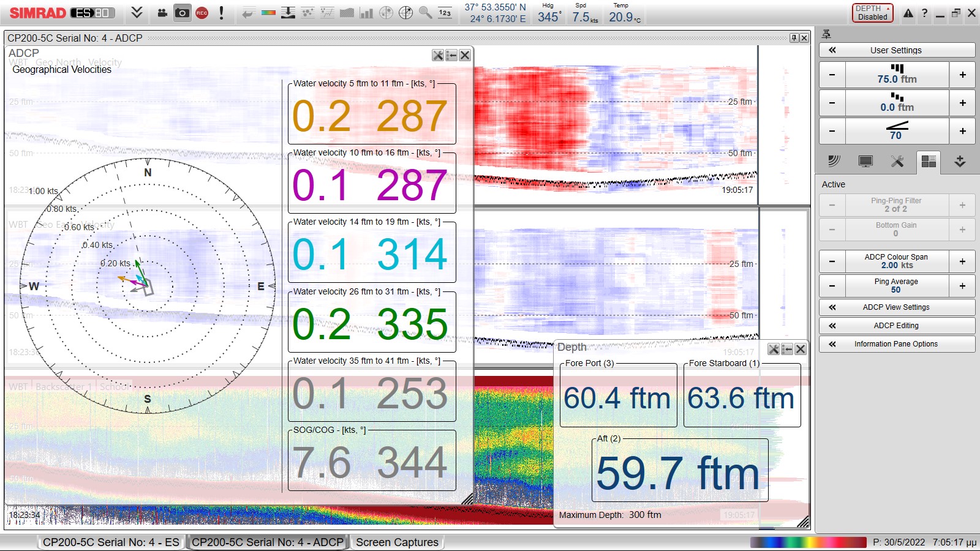This screenshot has height=551, width=980.
Task: Switch to CP200-5C Serial No: 4 - ES tab
Action: click(x=111, y=542)
